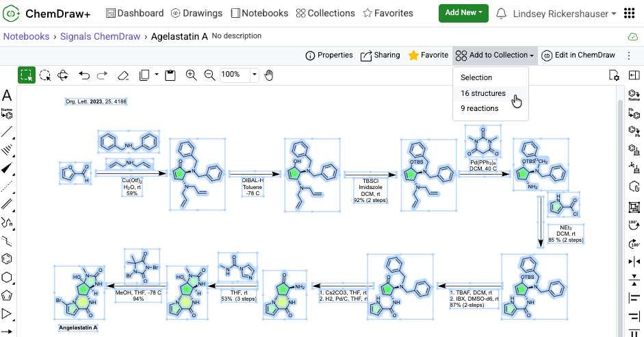Image resolution: width=644 pixels, height=337 pixels.
Task: Flip selection vertically
Action: click(634, 280)
